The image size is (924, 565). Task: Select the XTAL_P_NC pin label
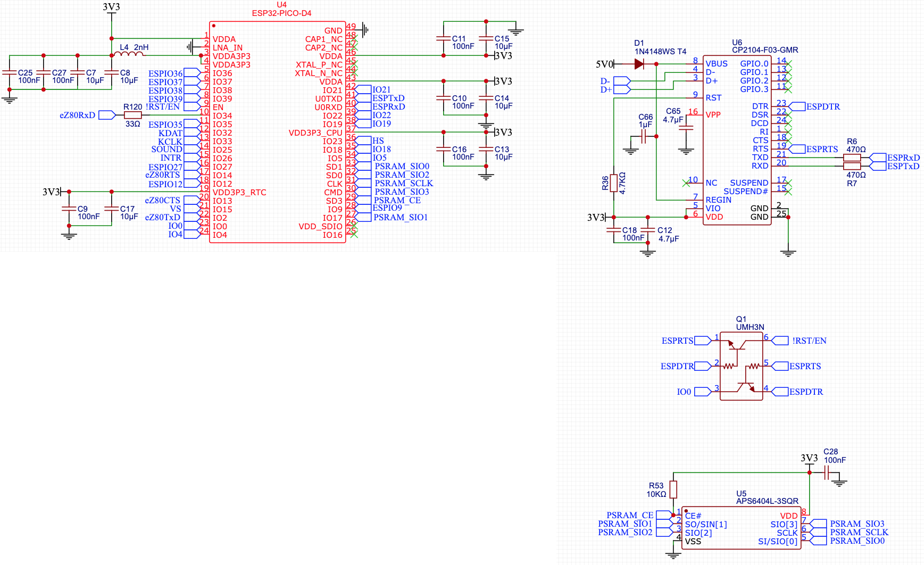[319, 65]
